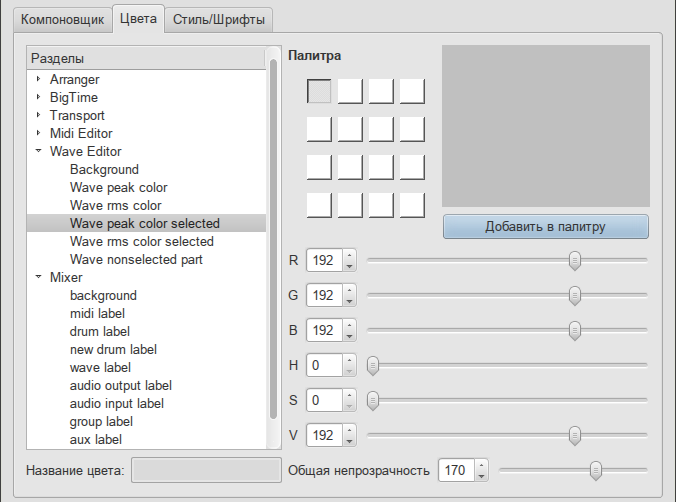Select new drum label item

(113, 350)
